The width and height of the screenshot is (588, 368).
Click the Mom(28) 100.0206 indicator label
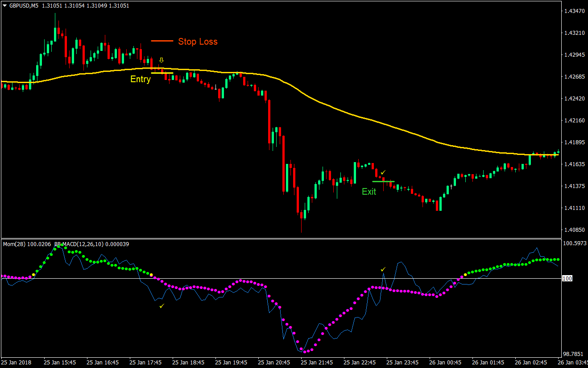click(27, 244)
